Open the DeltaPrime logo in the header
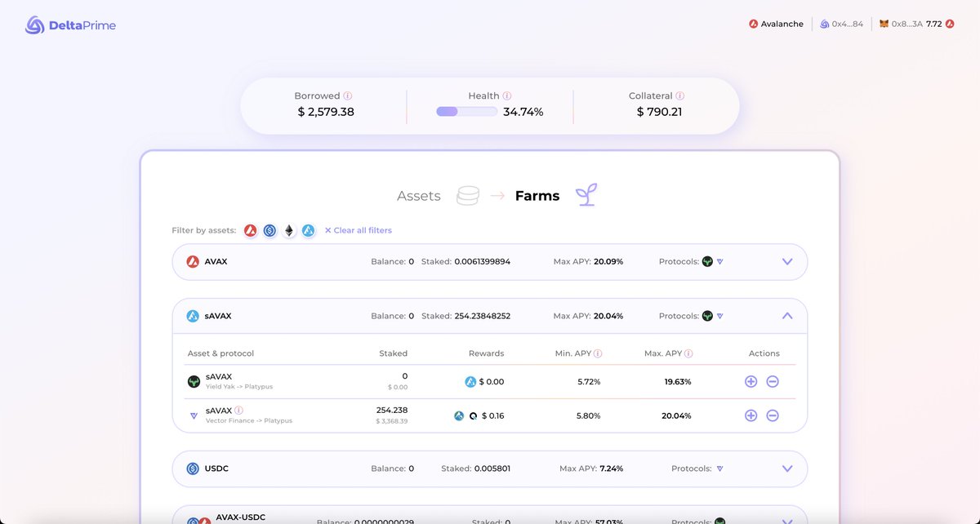The height and width of the screenshot is (524, 980). coord(69,25)
